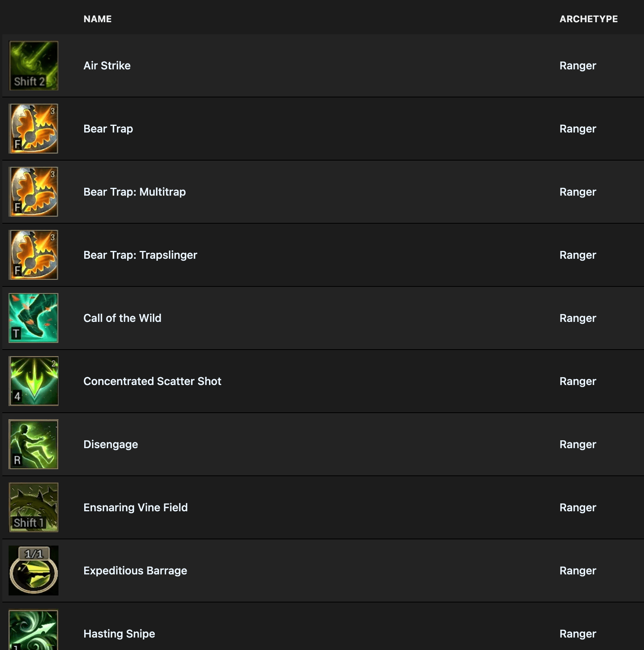
Task: Open the Call of the Wild entry
Action: coord(122,318)
